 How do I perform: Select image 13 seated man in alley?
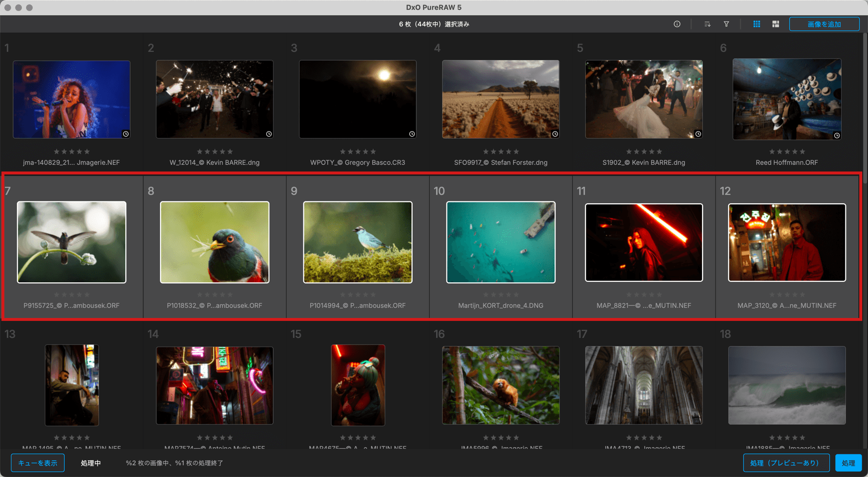coord(72,385)
